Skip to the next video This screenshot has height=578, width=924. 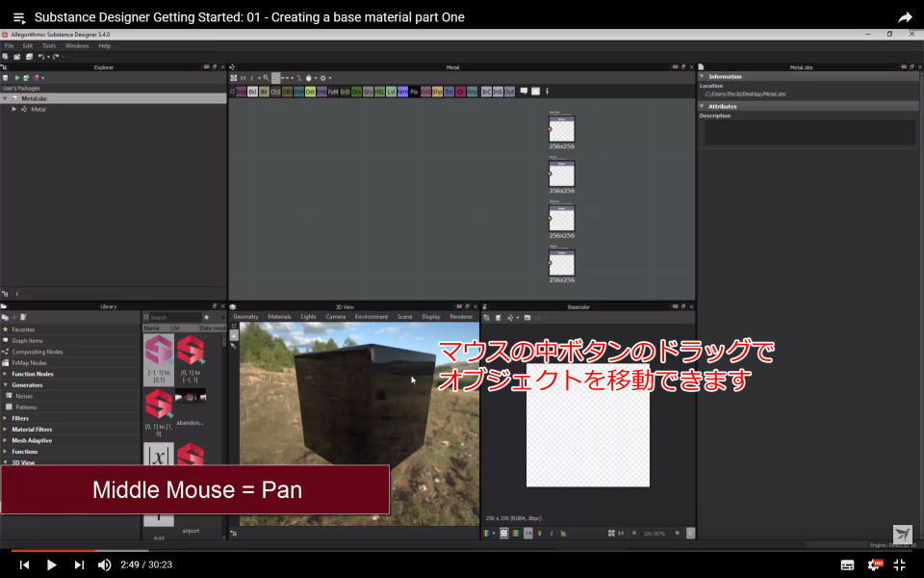pos(79,565)
